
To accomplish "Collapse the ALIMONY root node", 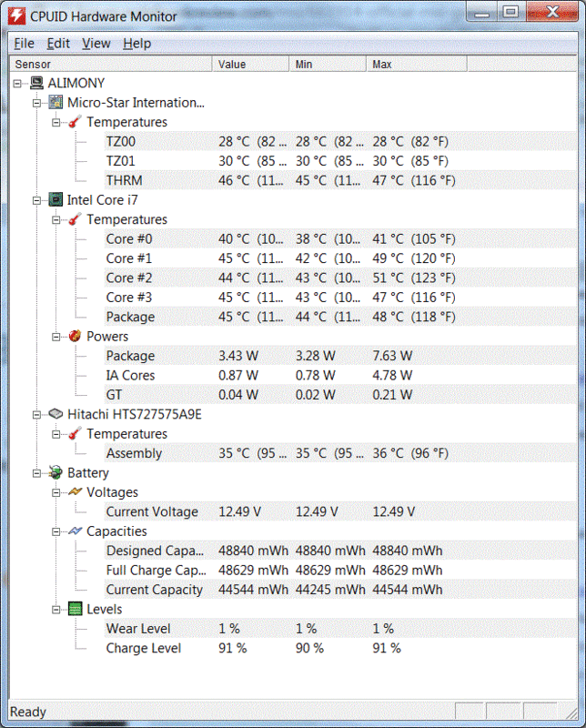I will 17,84.
